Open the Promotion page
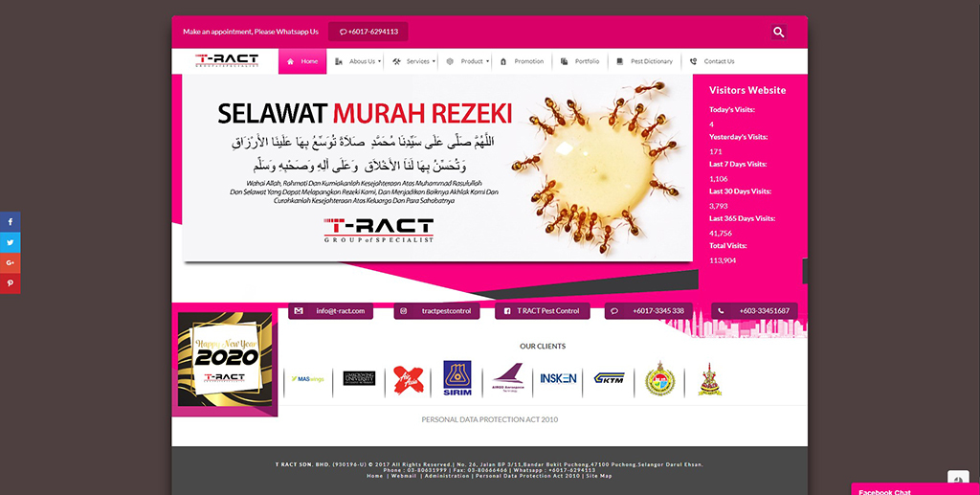This screenshot has width=980, height=495. coord(522,61)
